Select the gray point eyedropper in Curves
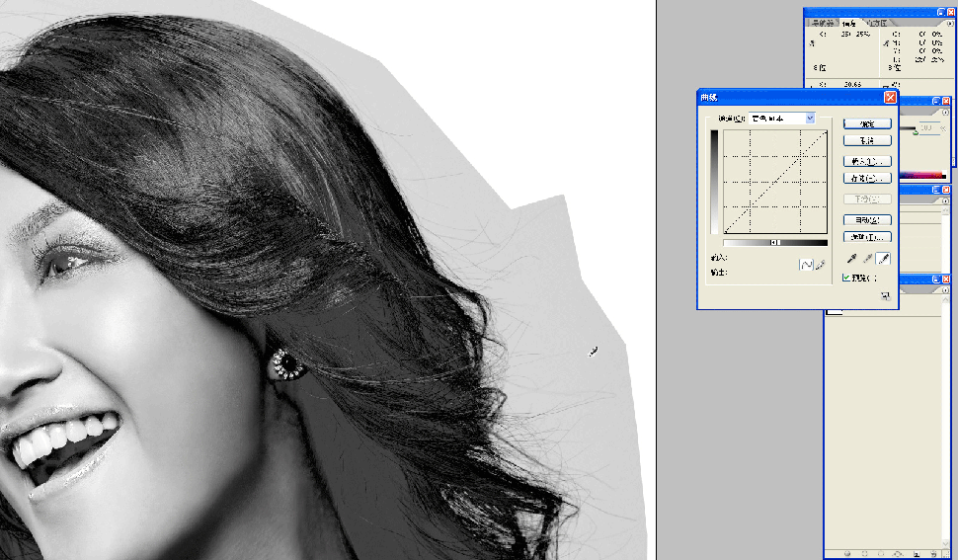This screenshot has width=958, height=560. pyautogui.click(x=867, y=259)
